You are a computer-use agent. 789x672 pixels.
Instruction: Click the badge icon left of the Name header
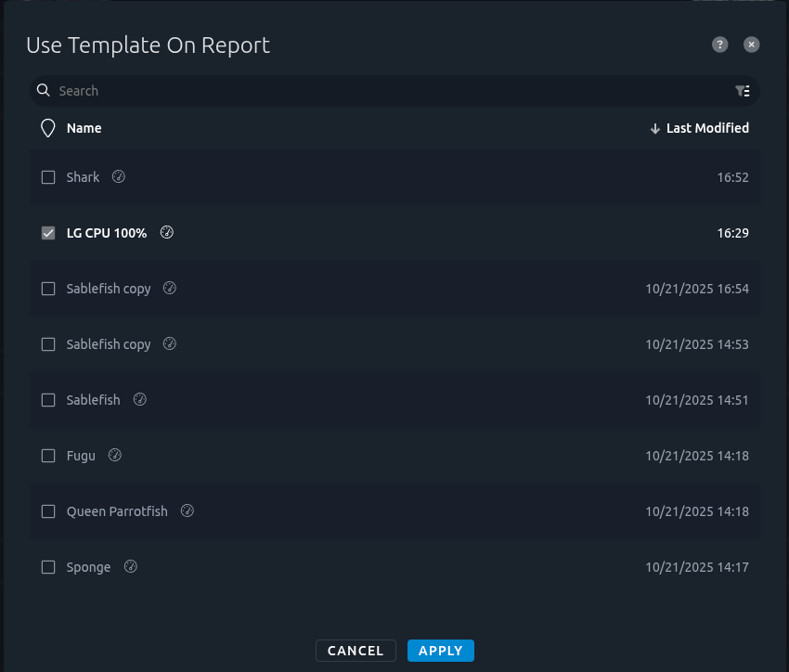pyautogui.click(x=47, y=128)
